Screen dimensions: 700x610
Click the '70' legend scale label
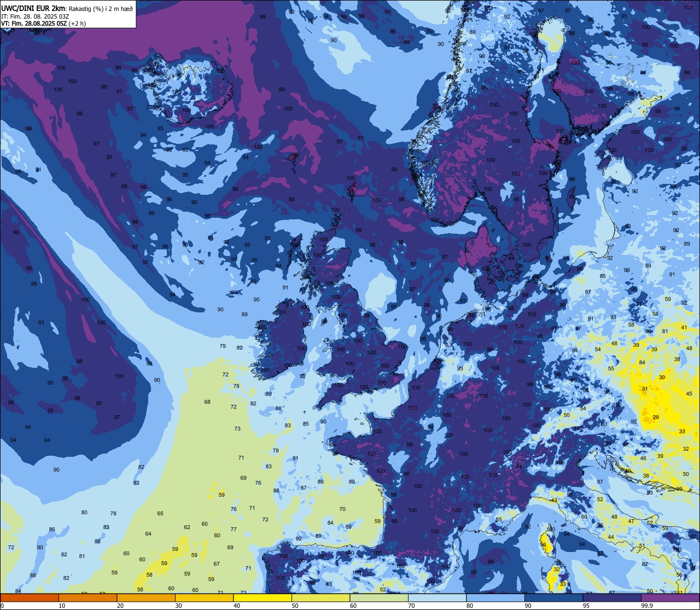click(411, 606)
